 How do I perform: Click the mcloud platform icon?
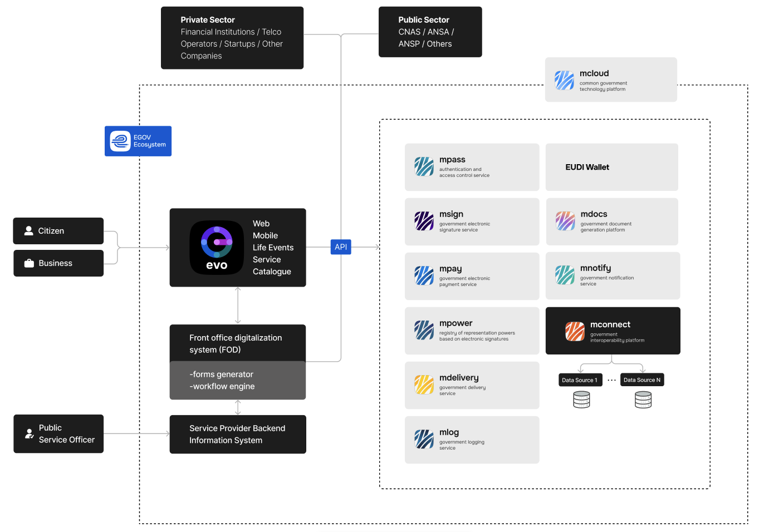point(564,79)
